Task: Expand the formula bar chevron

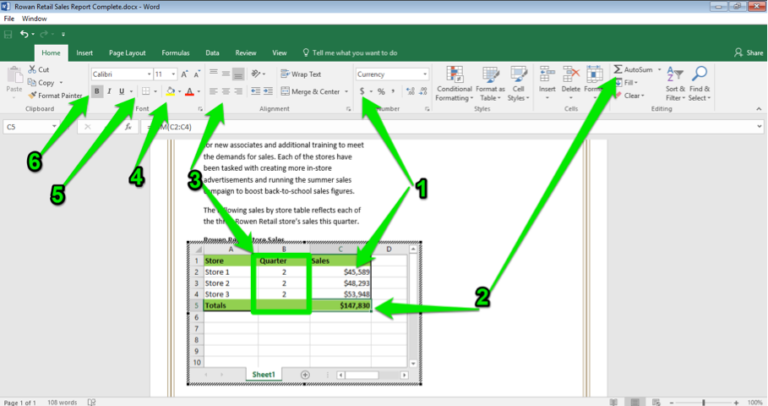Action: click(x=759, y=126)
